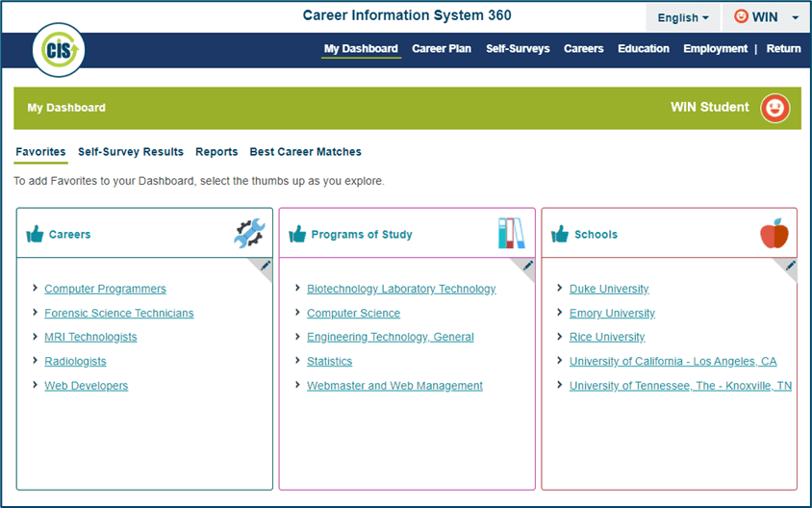812x508 pixels.
Task: Expand the Duke University chevron
Action: click(560, 289)
